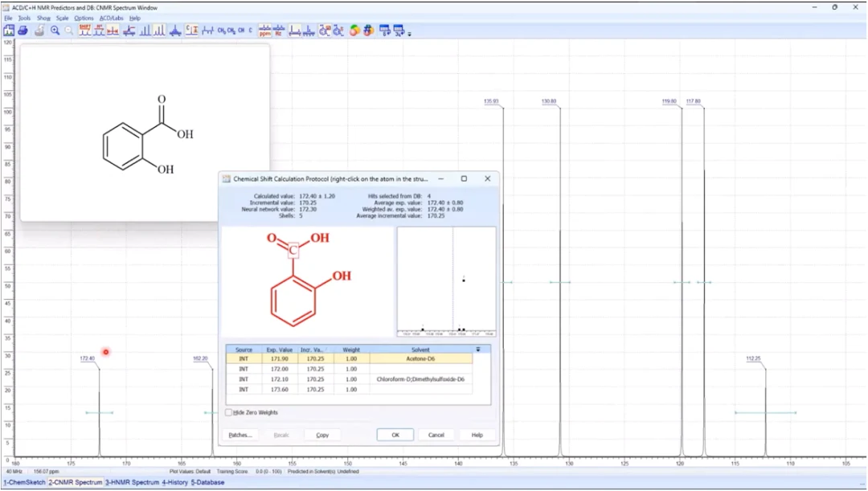Open the table column options dropdown
The width and height of the screenshot is (868, 491).
click(478, 350)
